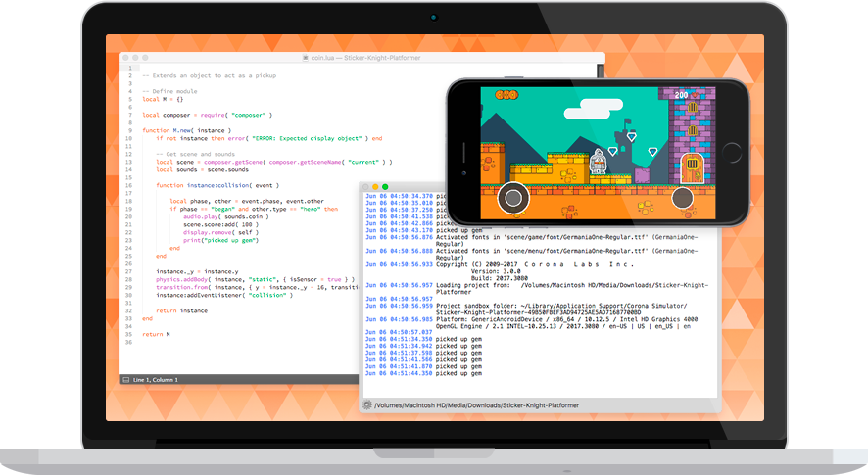
Task: Click line number 35 in the editor gutter
Action: pyautogui.click(x=128, y=334)
